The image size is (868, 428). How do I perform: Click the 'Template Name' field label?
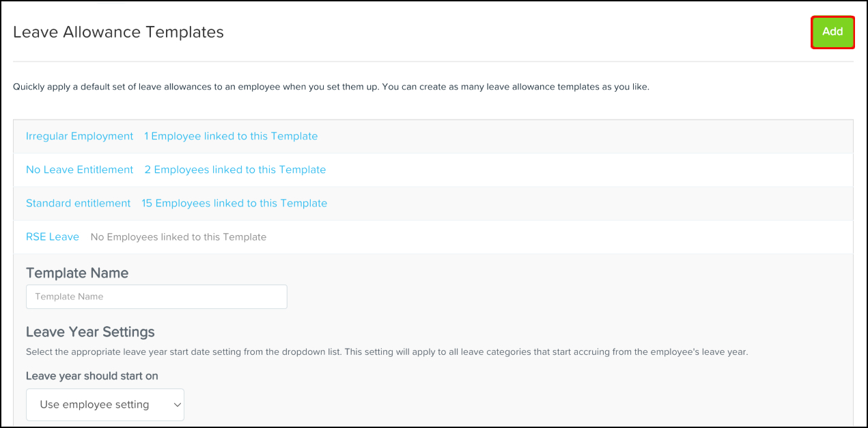click(x=77, y=273)
